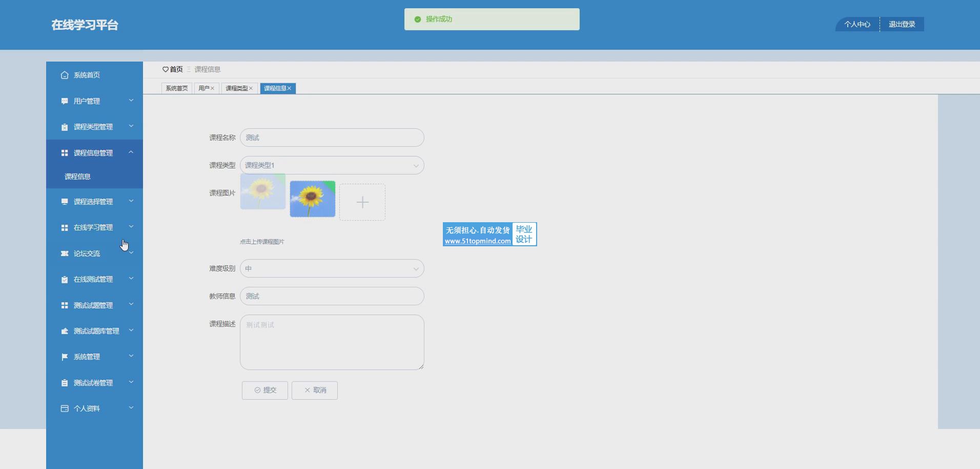Click the 取消 button

pos(315,391)
